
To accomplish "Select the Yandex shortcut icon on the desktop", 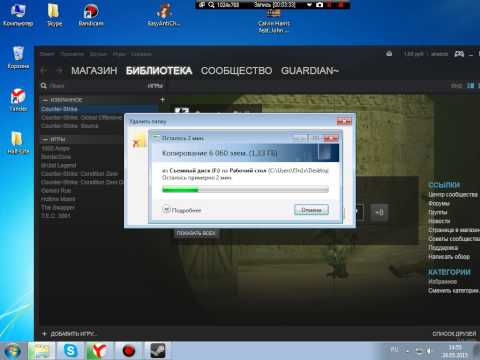I will coord(18,100).
